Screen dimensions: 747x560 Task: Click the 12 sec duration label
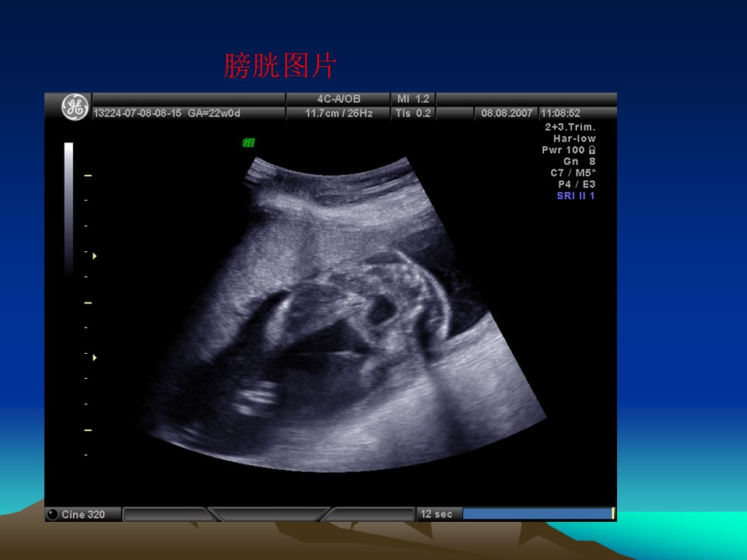point(437,514)
